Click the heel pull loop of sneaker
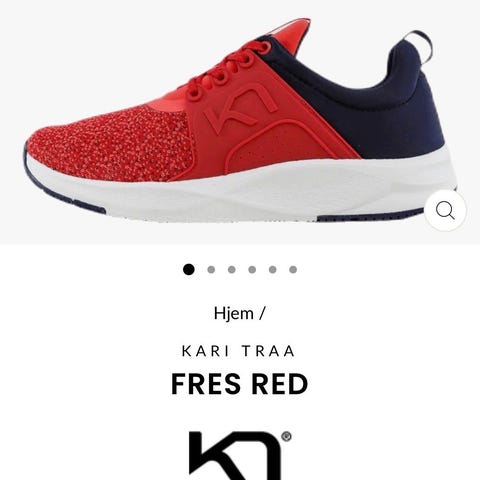 [419, 46]
